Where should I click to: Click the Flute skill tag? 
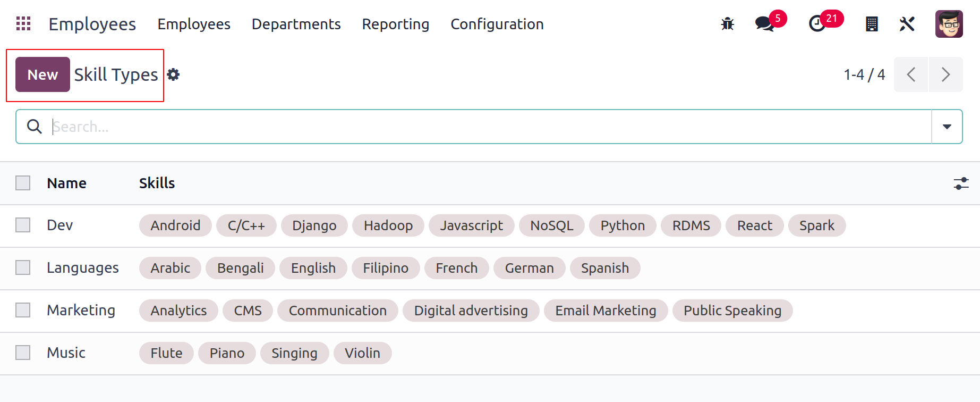(166, 353)
